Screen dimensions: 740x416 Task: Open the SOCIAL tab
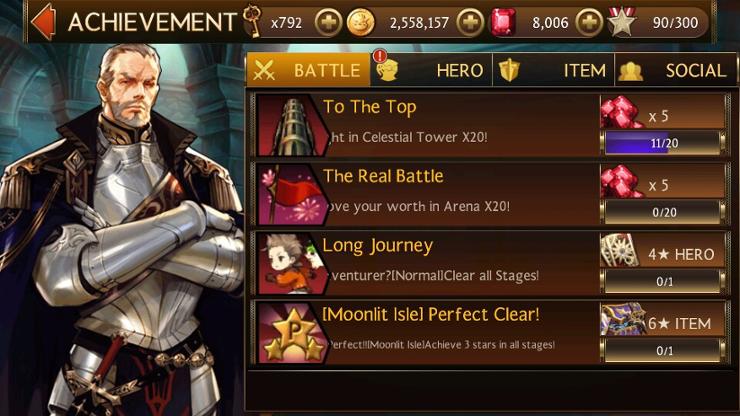click(676, 70)
